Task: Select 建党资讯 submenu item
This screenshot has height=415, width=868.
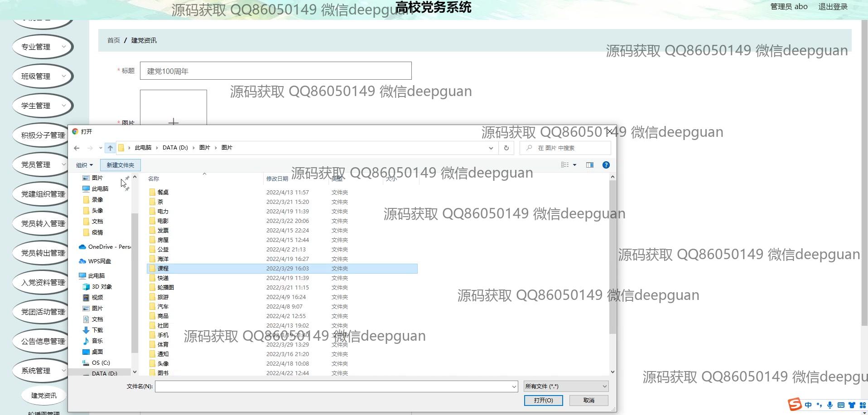Action: [x=44, y=396]
